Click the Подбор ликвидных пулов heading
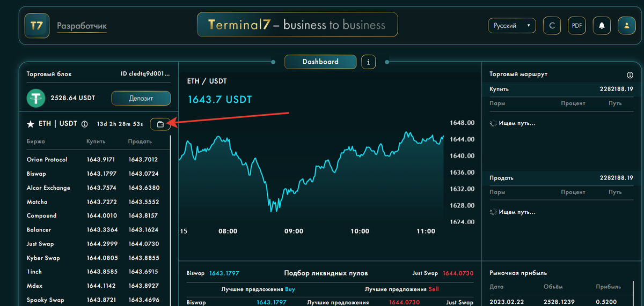 point(326,273)
